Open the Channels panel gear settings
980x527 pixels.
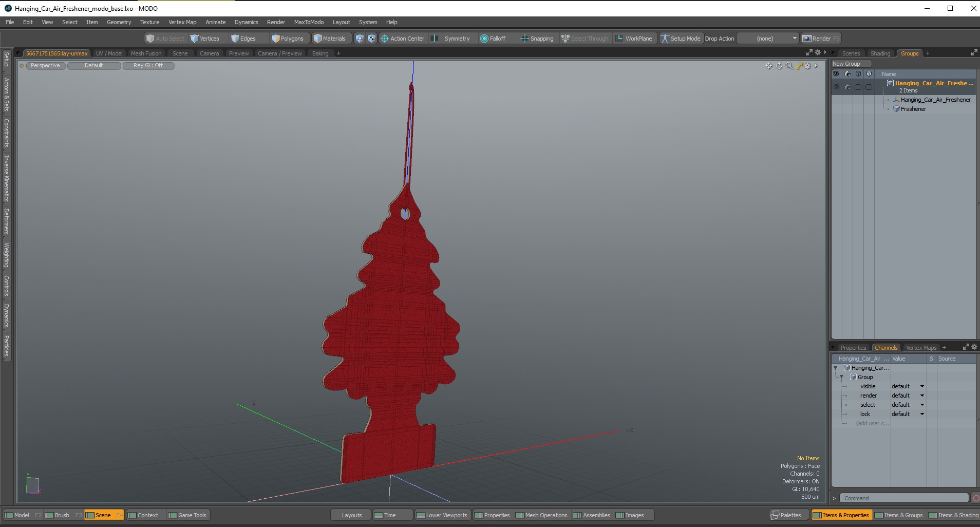[x=974, y=347]
